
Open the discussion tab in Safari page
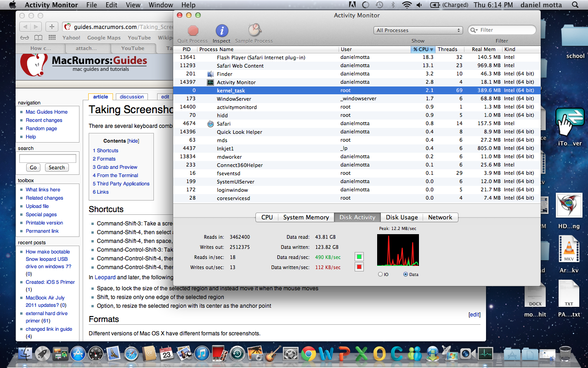132,97
